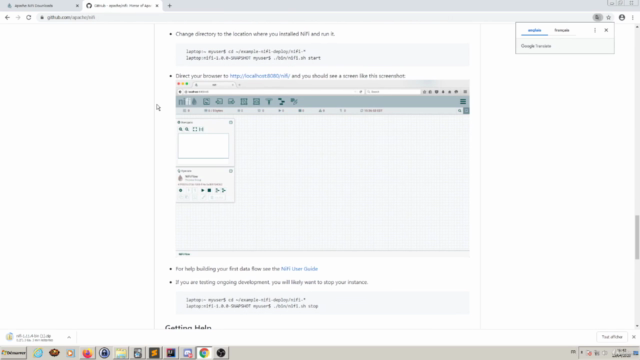The image size is (640, 360).
Task: Open Windows Explorer folder from the taskbar
Action: click(121, 353)
